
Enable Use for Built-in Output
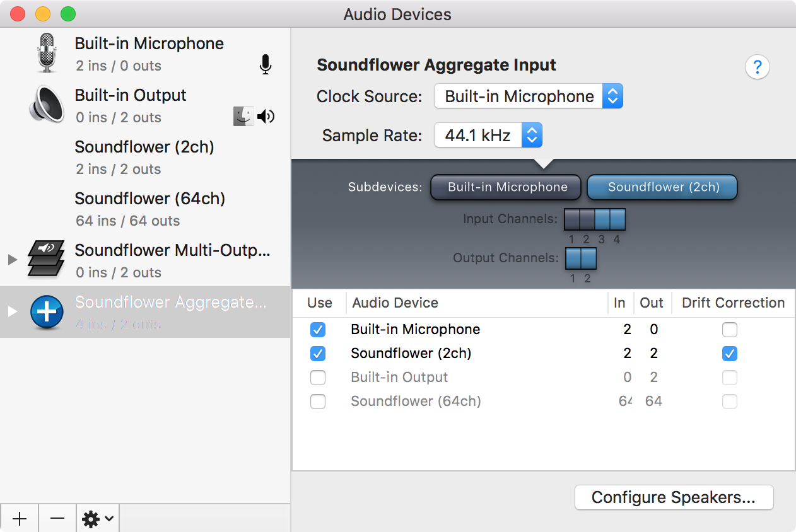[318, 377]
